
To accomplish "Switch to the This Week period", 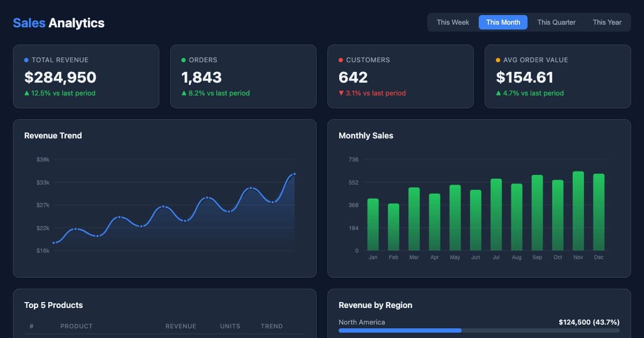I will point(453,22).
